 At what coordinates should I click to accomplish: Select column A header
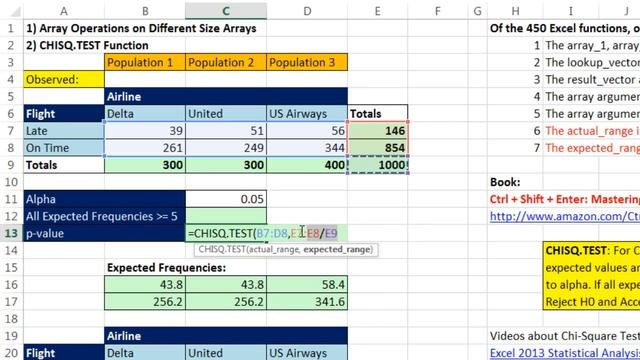(x=64, y=11)
